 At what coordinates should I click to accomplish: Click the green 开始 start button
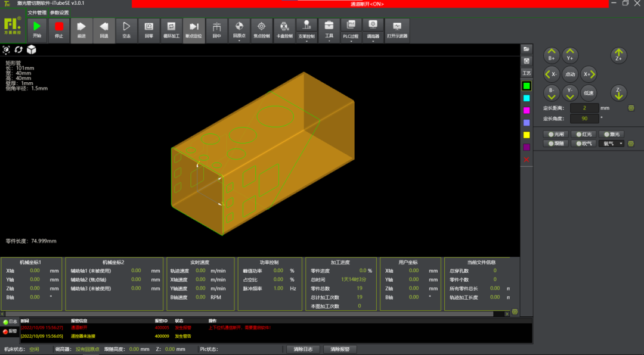37,30
